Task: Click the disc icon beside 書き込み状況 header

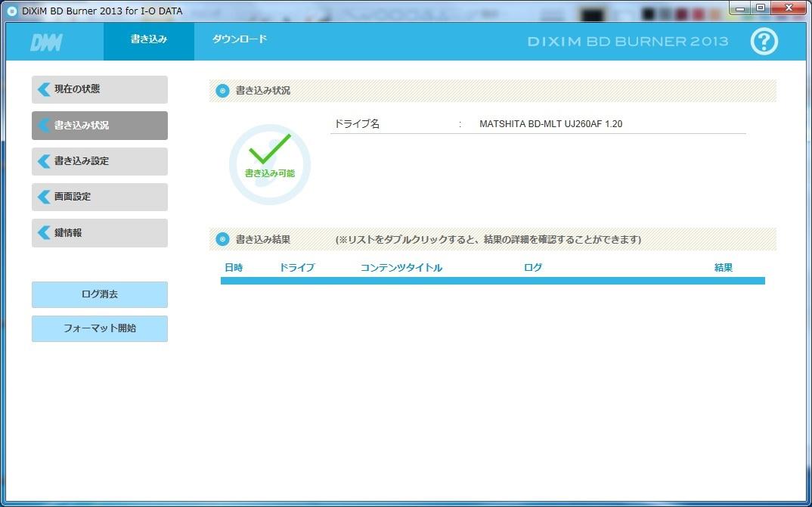Action: pyautogui.click(x=222, y=91)
